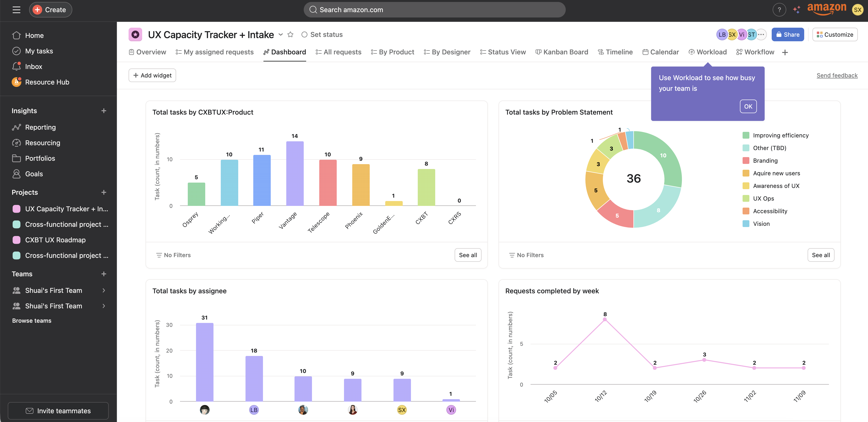Screen dimensions: 868x422
Task: Expand the second Shuai's First Team chevron
Action: click(x=104, y=306)
